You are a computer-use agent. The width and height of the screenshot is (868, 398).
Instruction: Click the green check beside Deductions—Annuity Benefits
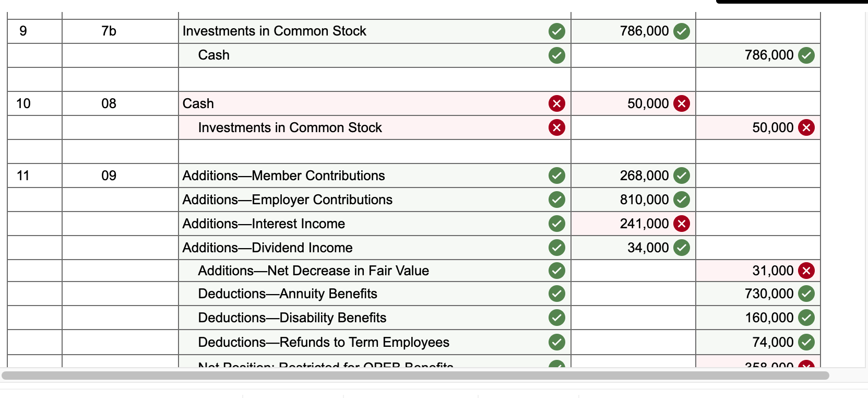(x=556, y=294)
